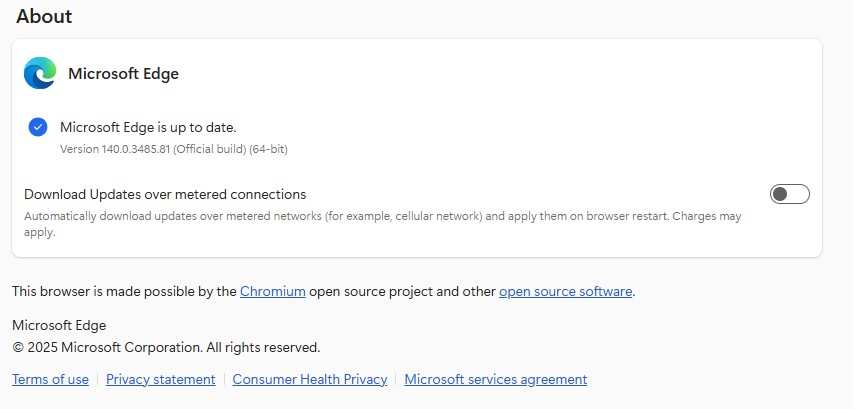
Task: Click the About page heading
Action: (x=44, y=16)
